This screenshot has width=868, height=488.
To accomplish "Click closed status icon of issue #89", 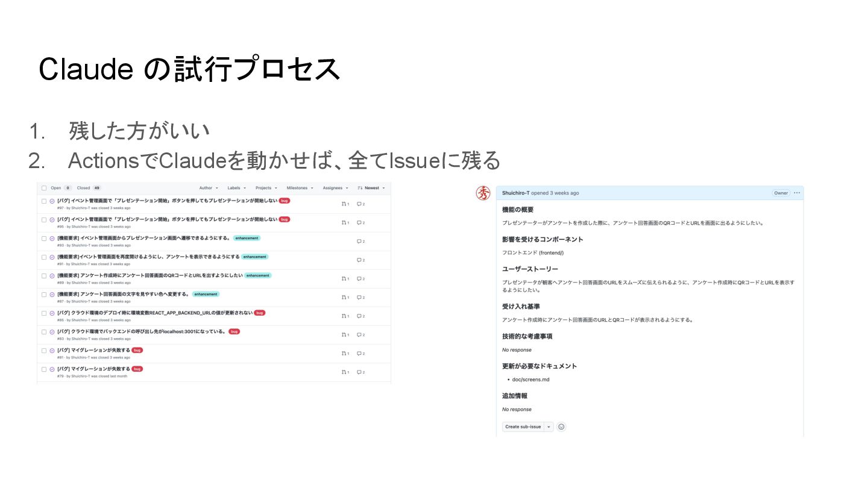I will (52, 276).
